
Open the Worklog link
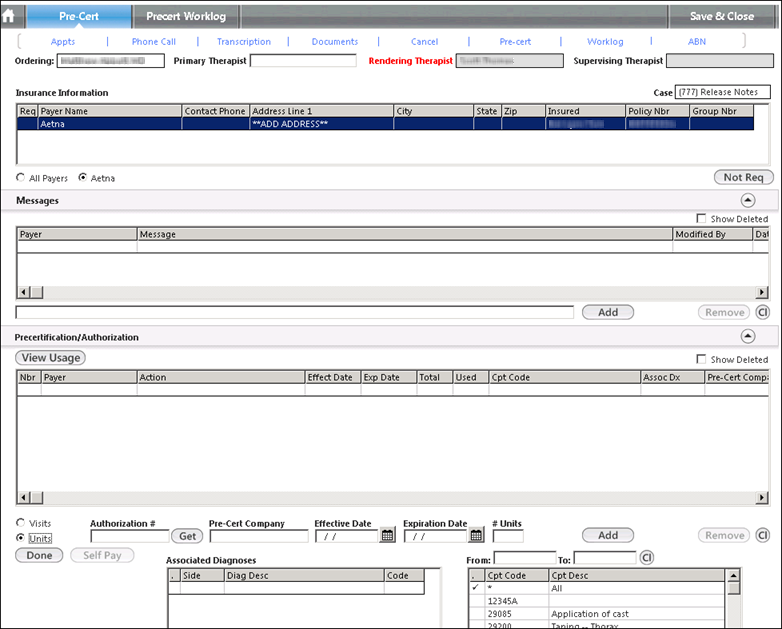(605, 42)
